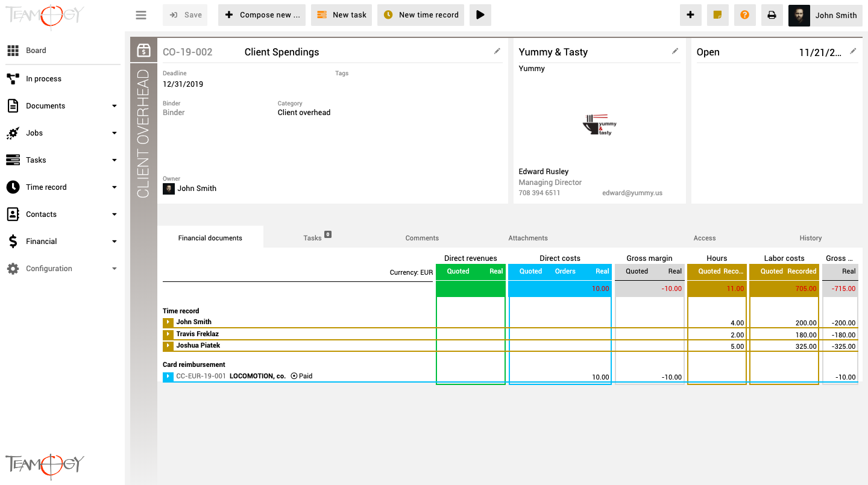Image resolution: width=868 pixels, height=485 pixels.
Task: Open the help question mark icon
Action: coord(744,15)
